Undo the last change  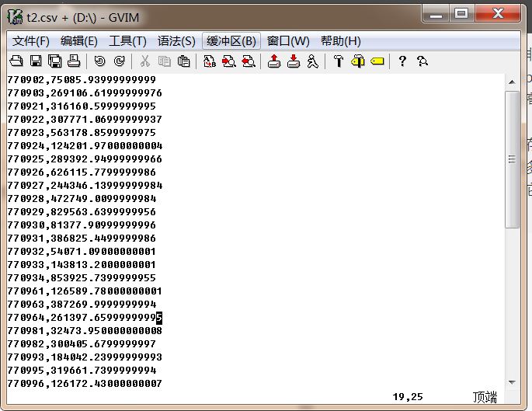99,61
